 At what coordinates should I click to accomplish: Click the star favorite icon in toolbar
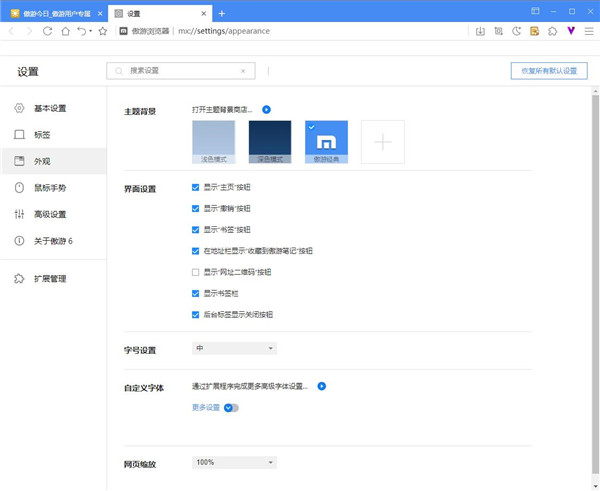(102, 31)
